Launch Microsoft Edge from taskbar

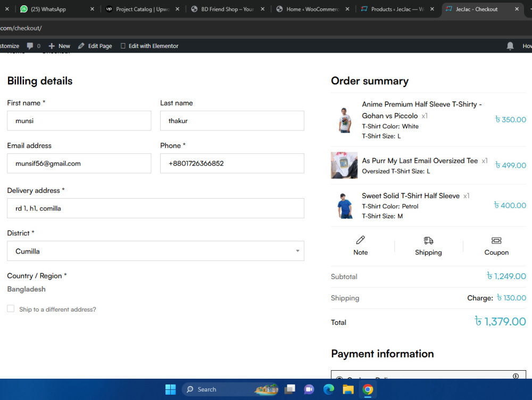coord(328,389)
